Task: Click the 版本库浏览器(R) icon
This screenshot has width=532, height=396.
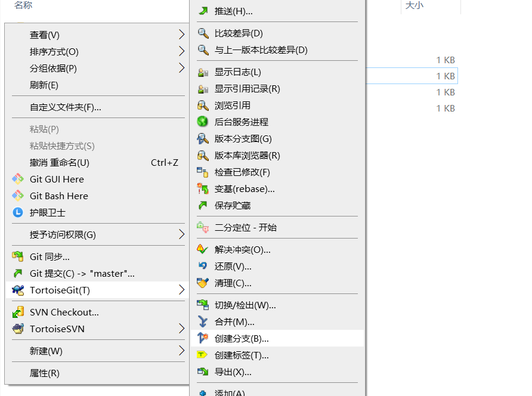Action: [203, 156]
